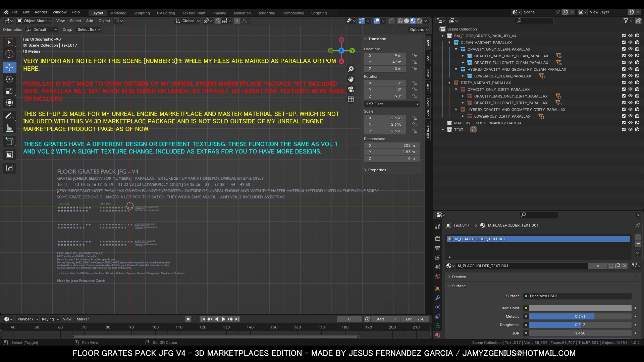
Task: Activate the Scale tool
Action: click(x=9, y=91)
